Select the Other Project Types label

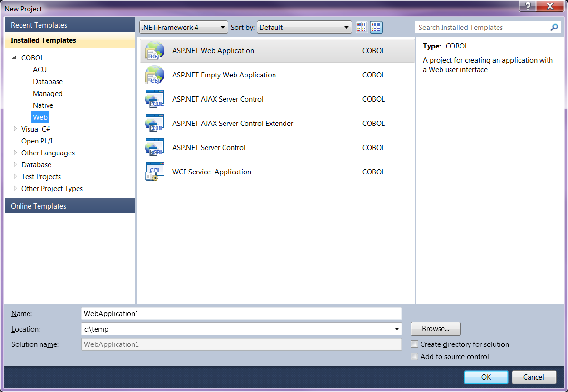(x=52, y=189)
